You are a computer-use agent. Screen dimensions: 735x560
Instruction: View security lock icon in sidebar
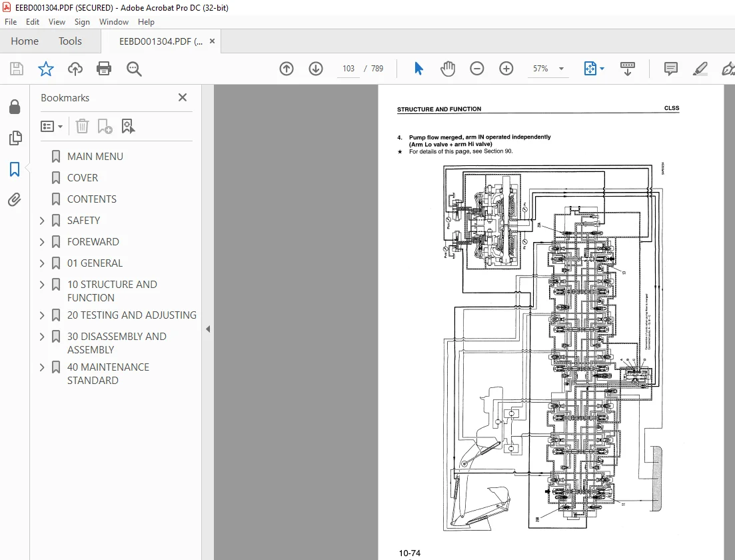click(x=15, y=107)
